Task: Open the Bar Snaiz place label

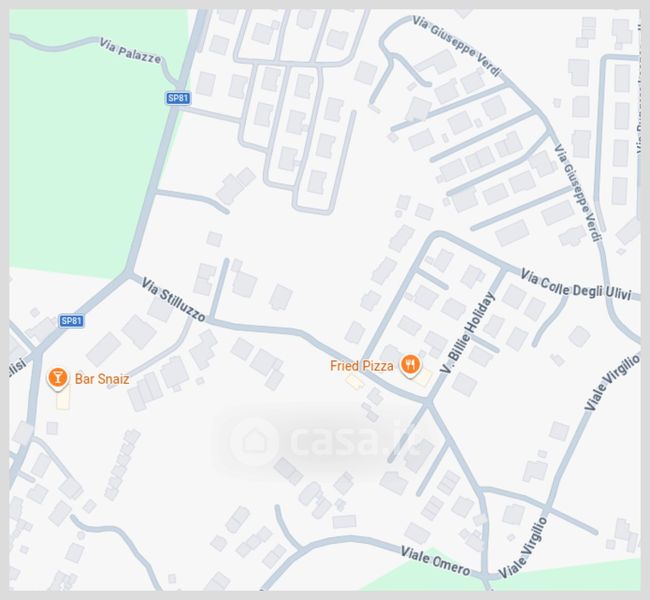Action: click(102, 379)
